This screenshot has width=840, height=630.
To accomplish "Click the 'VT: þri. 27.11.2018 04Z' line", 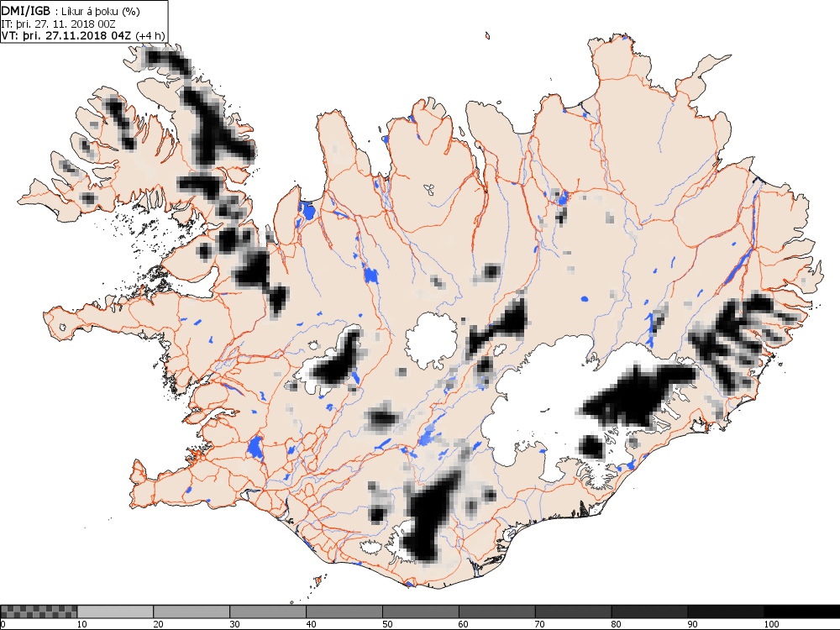I will (67, 36).
